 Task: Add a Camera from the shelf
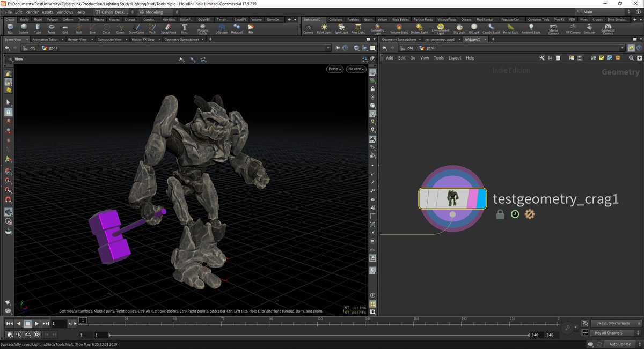[x=308, y=28]
